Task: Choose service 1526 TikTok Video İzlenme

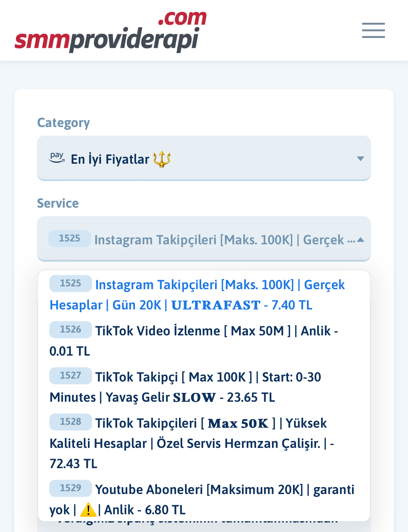Action: point(204,341)
